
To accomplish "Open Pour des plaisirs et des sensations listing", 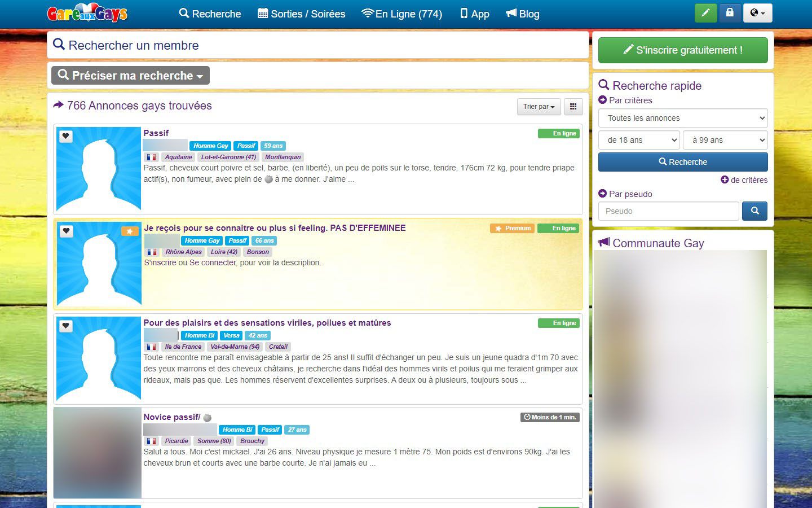I will pyautogui.click(x=267, y=323).
